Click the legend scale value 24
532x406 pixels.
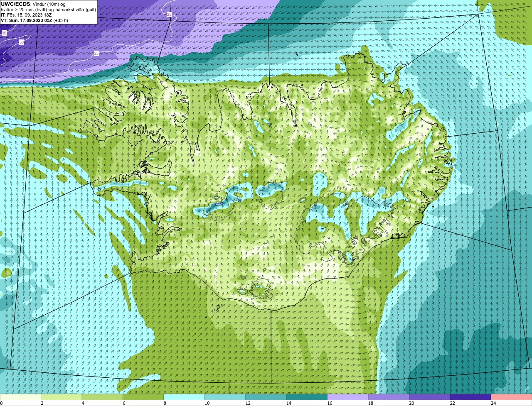[493, 403]
